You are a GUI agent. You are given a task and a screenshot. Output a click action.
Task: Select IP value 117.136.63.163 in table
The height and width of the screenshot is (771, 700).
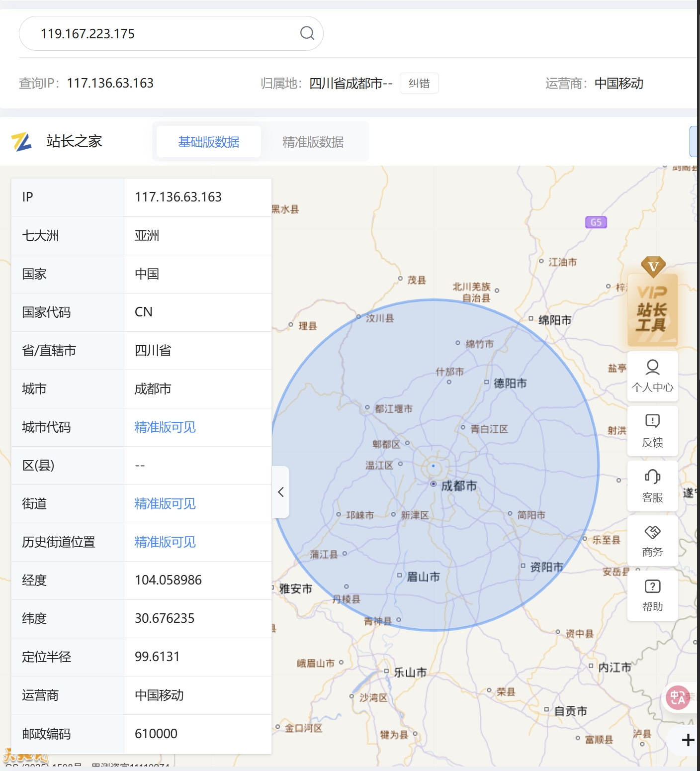pyautogui.click(x=178, y=197)
